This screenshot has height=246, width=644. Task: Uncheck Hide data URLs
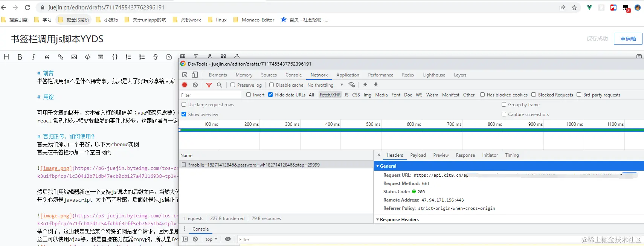(270, 95)
